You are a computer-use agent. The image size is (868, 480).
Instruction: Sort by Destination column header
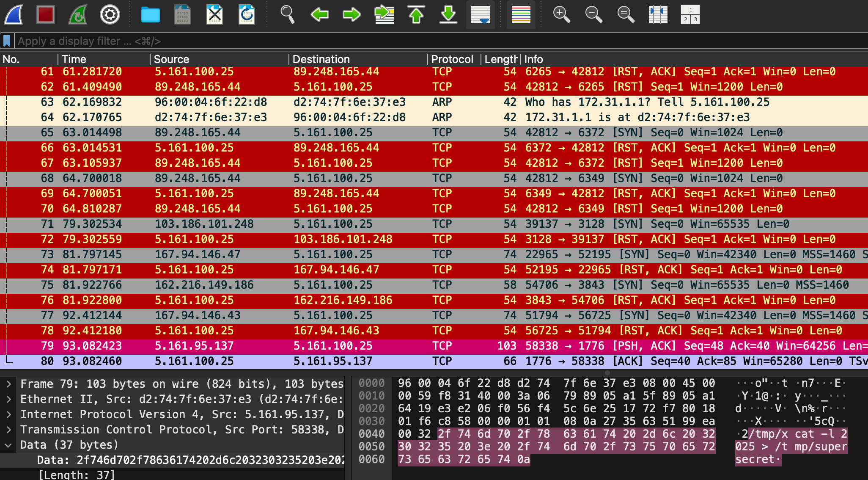point(358,59)
